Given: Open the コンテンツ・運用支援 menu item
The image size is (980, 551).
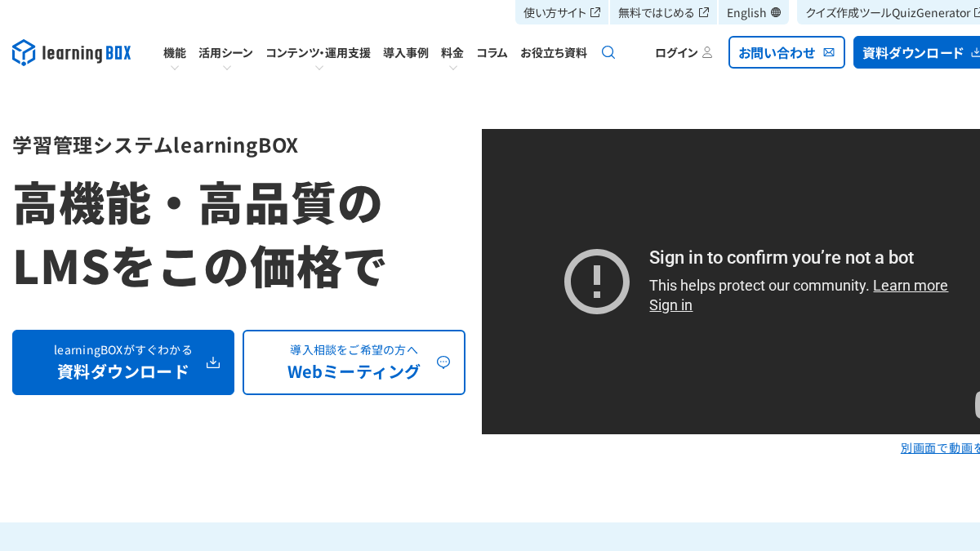Looking at the screenshot, I should click(318, 52).
